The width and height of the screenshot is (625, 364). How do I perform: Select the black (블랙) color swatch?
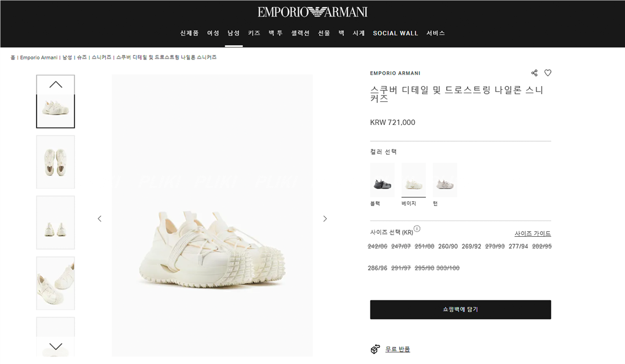pos(382,181)
